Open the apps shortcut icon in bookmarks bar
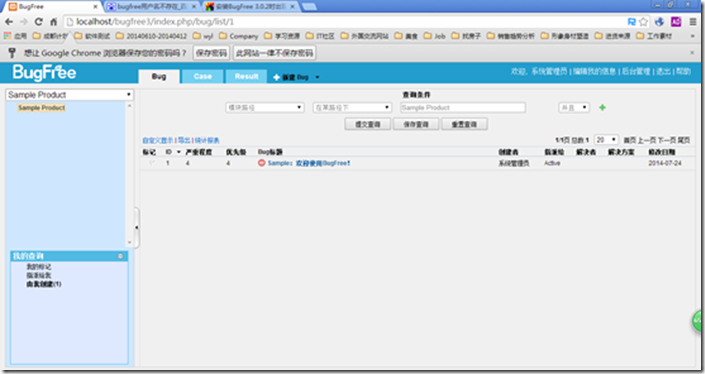 (8, 36)
